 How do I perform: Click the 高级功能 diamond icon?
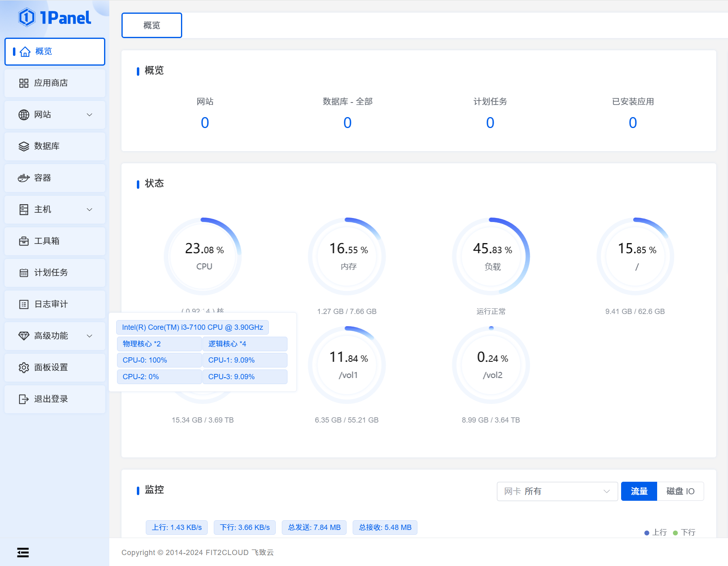click(24, 336)
